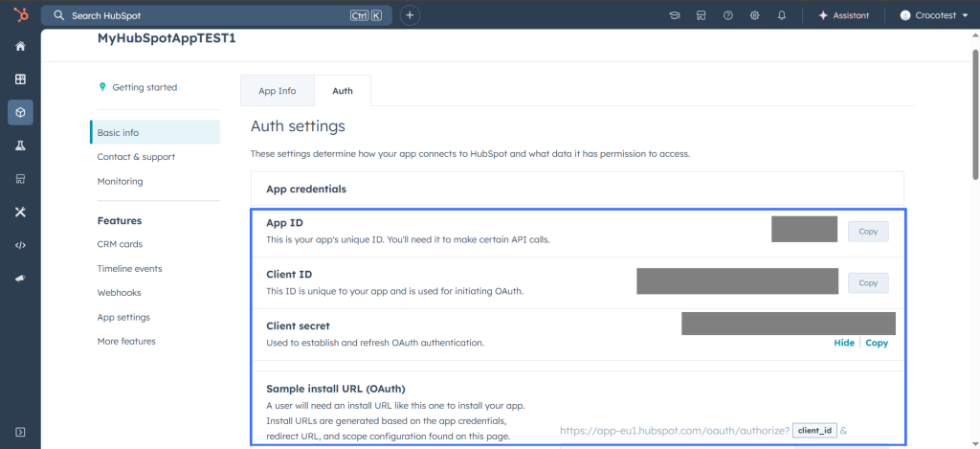The height and width of the screenshot is (449, 980).
Task: Copy the App ID value
Action: click(868, 232)
